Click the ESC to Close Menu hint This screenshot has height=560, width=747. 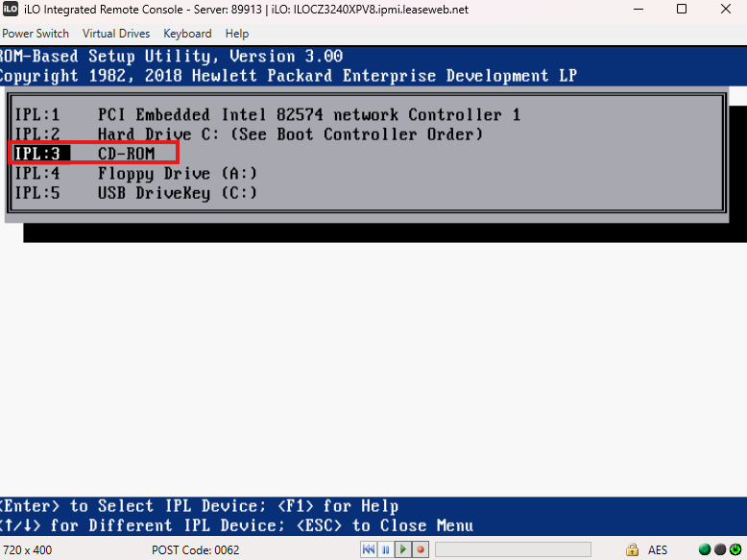coord(384,525)
